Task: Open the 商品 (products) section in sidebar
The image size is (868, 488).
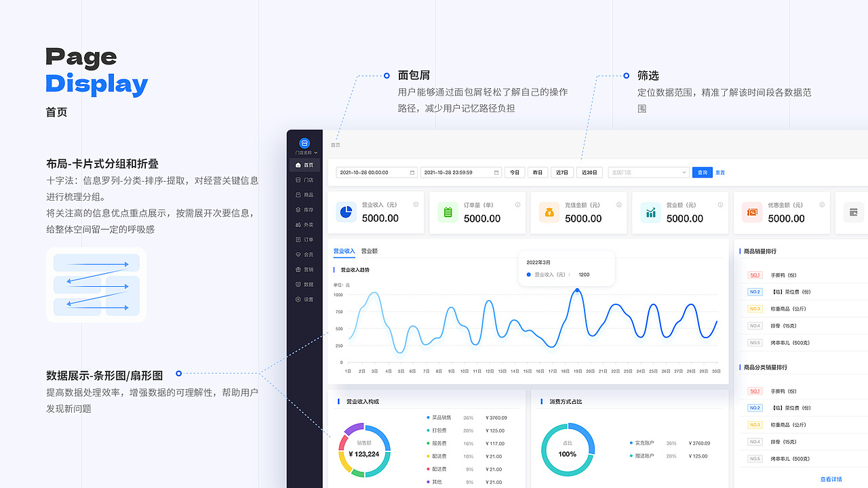Action: click(x=305, y=195)
